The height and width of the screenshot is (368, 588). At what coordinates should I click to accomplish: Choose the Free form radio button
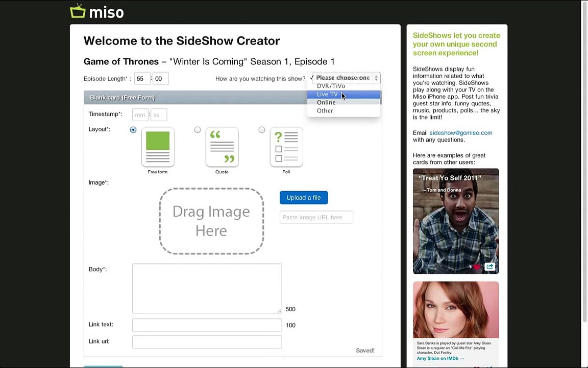pyautogui.click(x=133, y=130)
